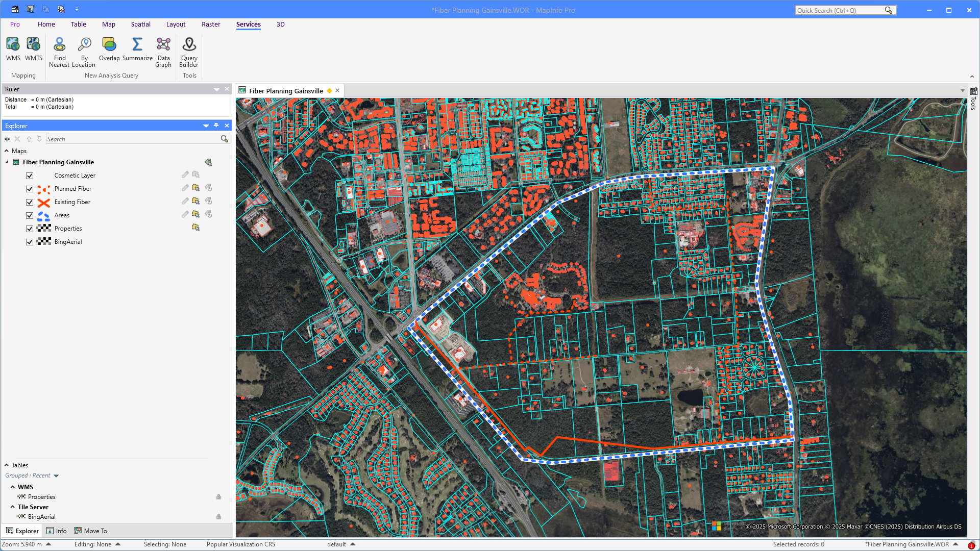
Task: Switch to the Spatial ribbon tab
Action: [140, 24]
